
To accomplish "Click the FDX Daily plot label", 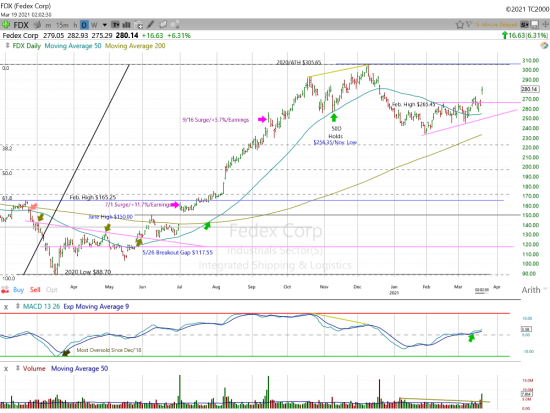I will click(27, 46).
